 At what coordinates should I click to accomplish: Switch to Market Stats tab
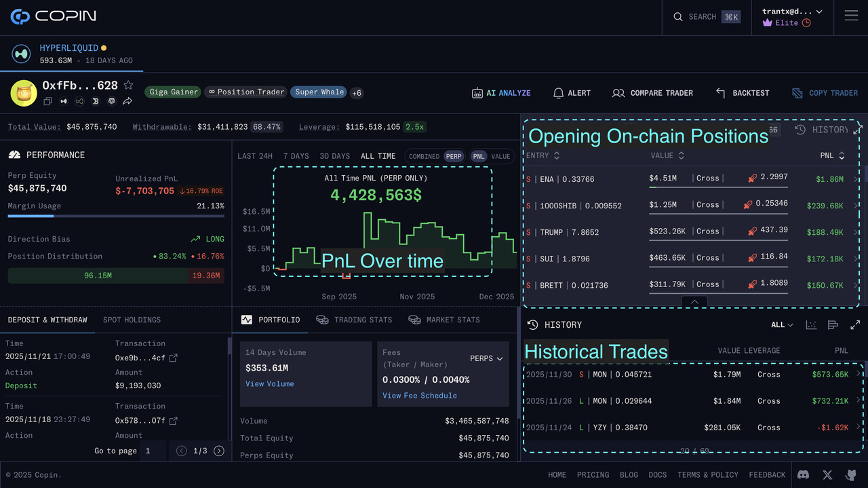tap(444, 320)
